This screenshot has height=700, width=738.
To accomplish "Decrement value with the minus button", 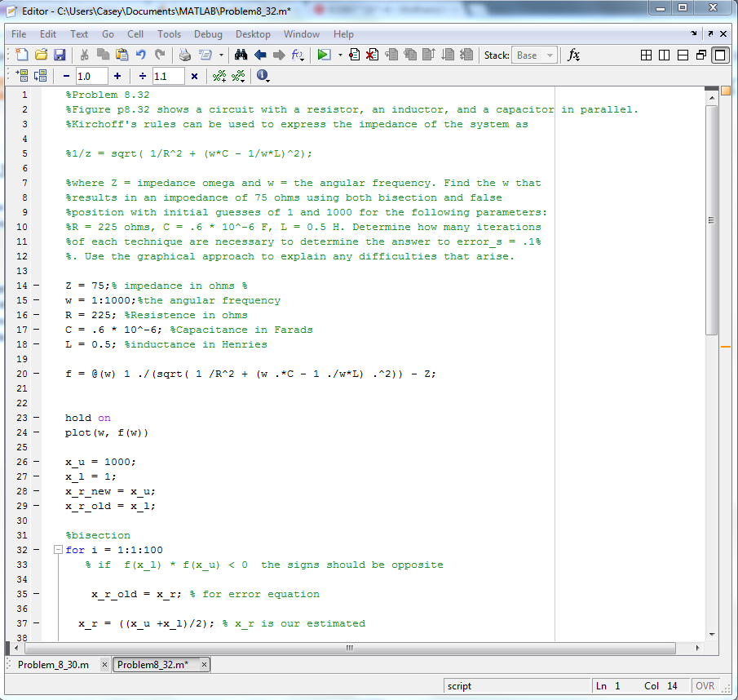I will [x=66, y=76].
